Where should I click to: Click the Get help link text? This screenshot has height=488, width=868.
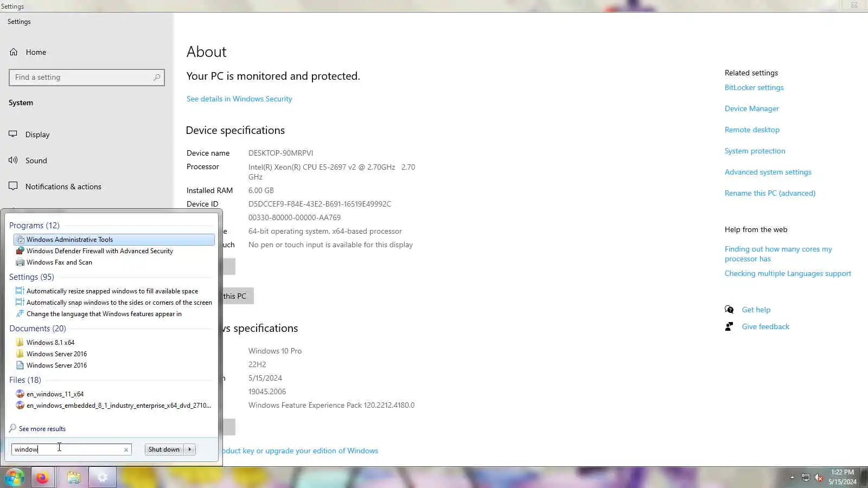coord(756,310)
